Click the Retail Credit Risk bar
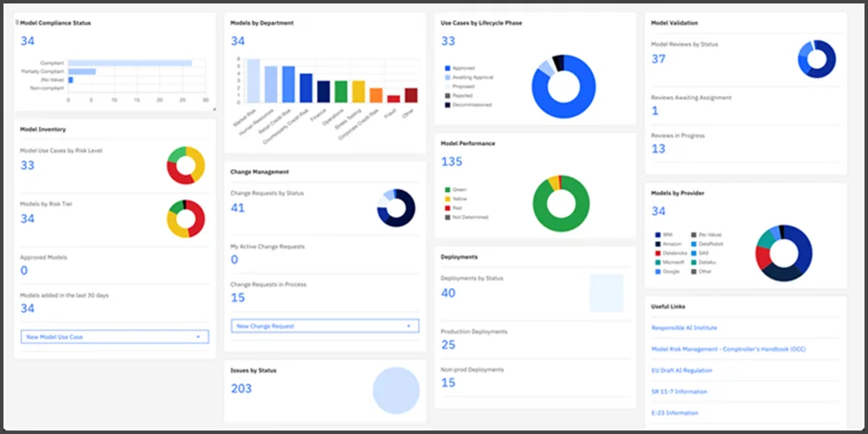The width and height of the screenshot is (868, 434). [x=288, y=84]
